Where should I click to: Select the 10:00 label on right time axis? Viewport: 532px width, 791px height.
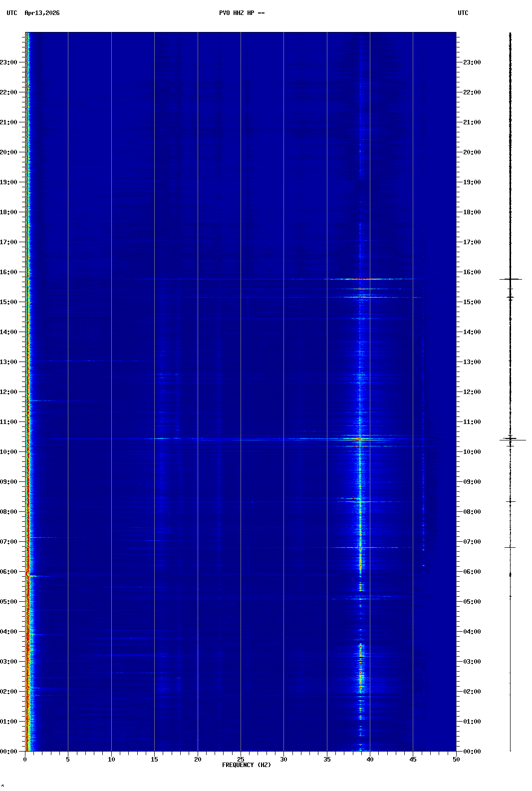click(472, 452)
